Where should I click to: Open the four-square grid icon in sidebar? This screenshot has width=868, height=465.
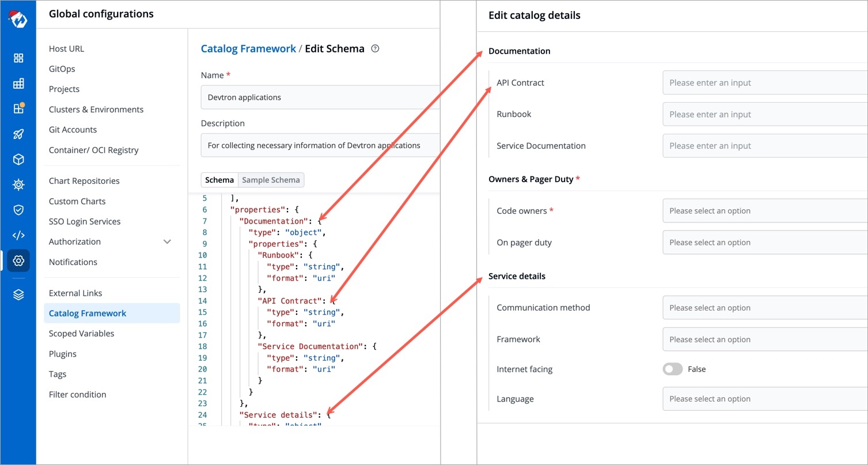[x=18, y=58]
